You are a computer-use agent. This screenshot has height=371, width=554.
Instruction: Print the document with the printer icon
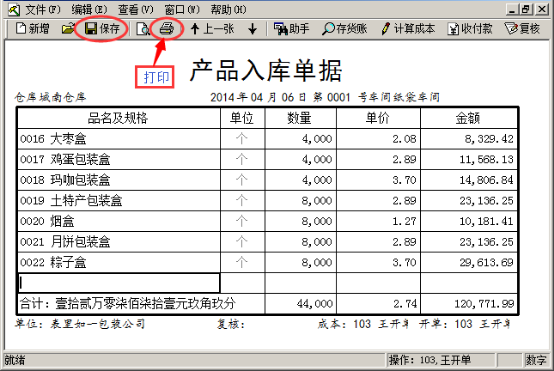[x=166, y=29]
